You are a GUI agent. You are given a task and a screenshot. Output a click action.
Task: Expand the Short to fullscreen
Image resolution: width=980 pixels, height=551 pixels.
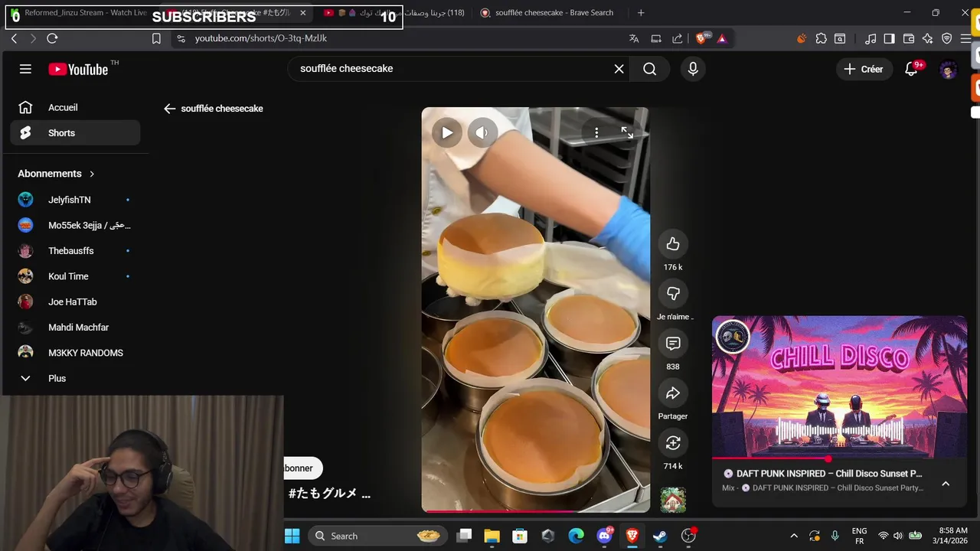[x=627, y=133]
